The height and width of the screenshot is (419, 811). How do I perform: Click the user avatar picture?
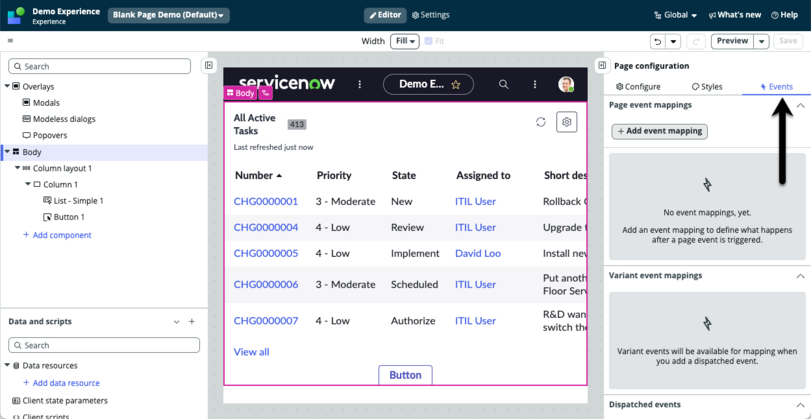(566, 84)
